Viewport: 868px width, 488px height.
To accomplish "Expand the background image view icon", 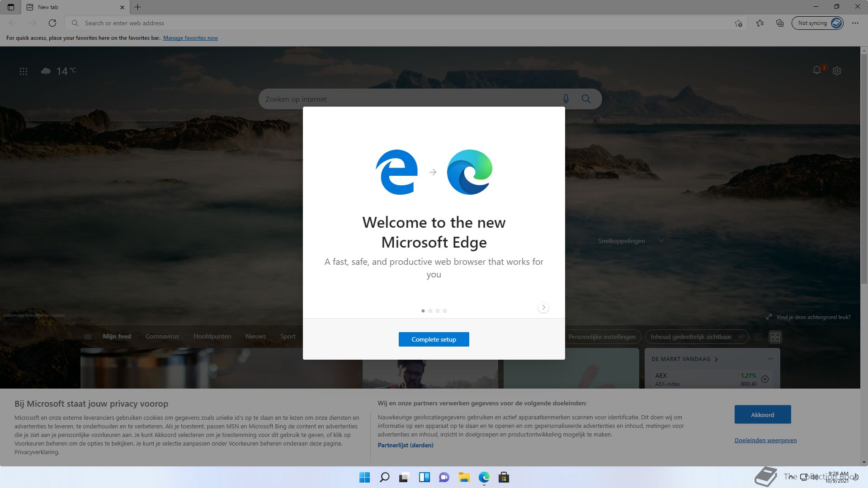I will point(769,317).
